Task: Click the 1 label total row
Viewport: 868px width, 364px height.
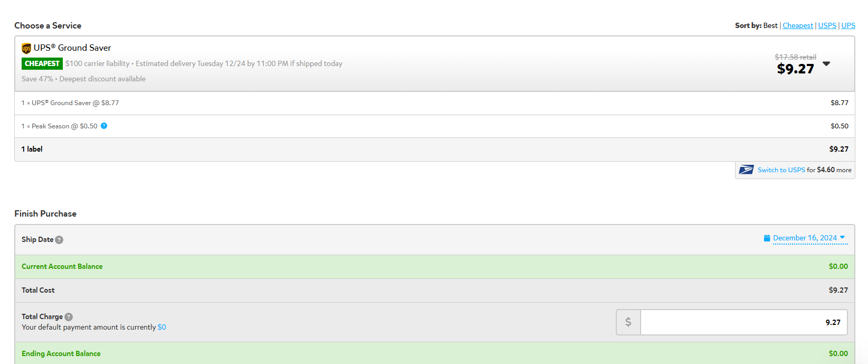Action: pos(435,150)
